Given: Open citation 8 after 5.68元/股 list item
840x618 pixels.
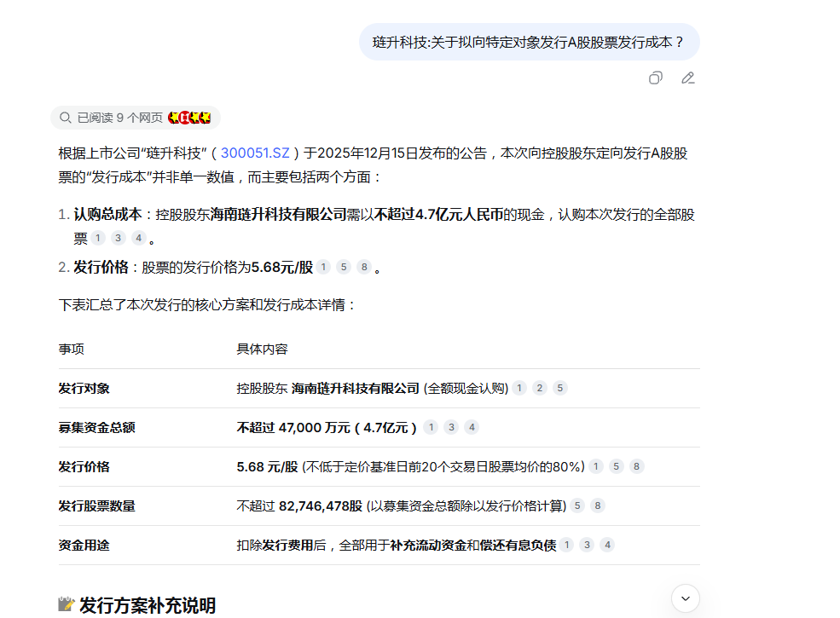Looking at the screenshot, I should pyautogui.click(x=364, y=267).
